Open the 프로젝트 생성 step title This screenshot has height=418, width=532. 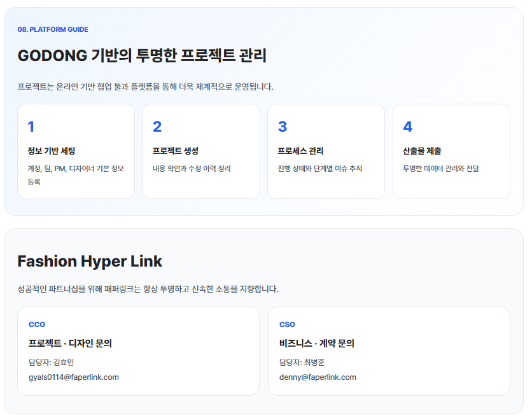(x=176, y=151)
